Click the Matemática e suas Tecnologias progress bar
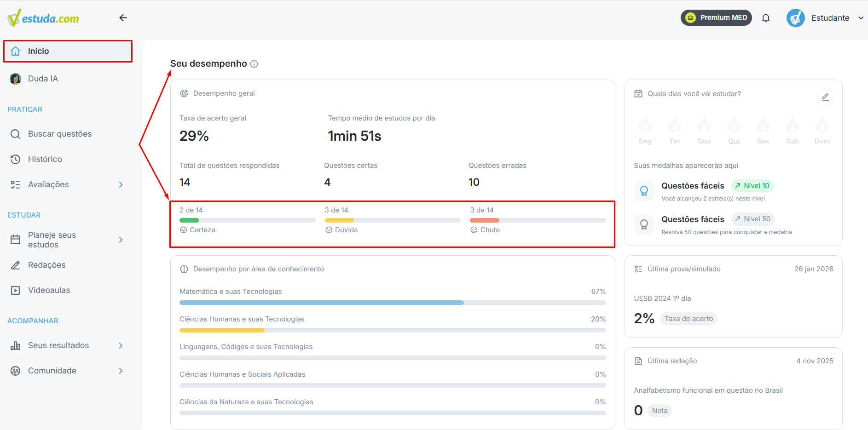868x430 pixels. coord(393,303)
